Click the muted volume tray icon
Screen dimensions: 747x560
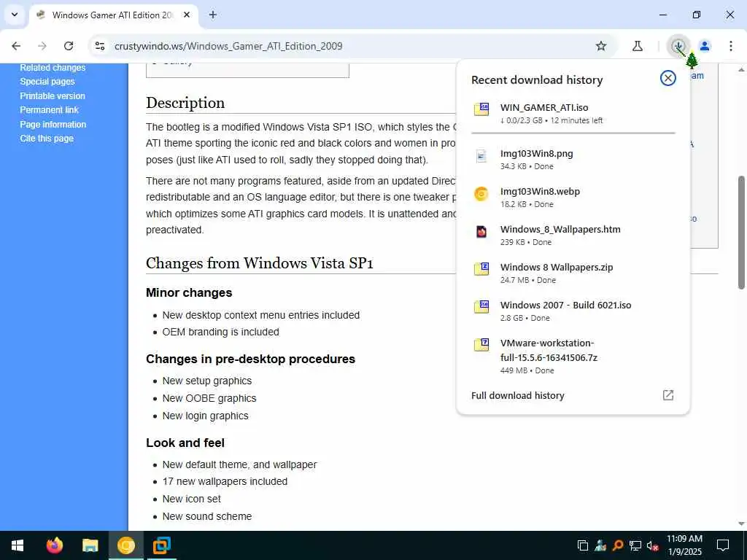[x=653, y=545]
